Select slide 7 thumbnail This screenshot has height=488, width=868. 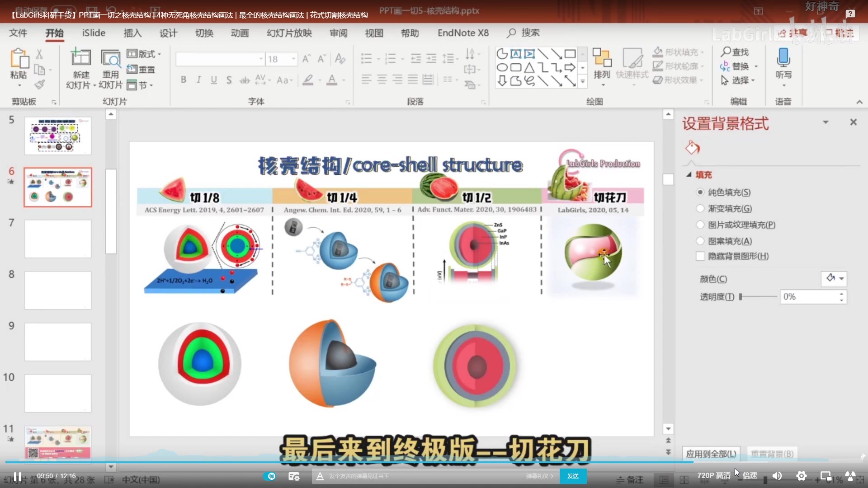click(58, 239)
